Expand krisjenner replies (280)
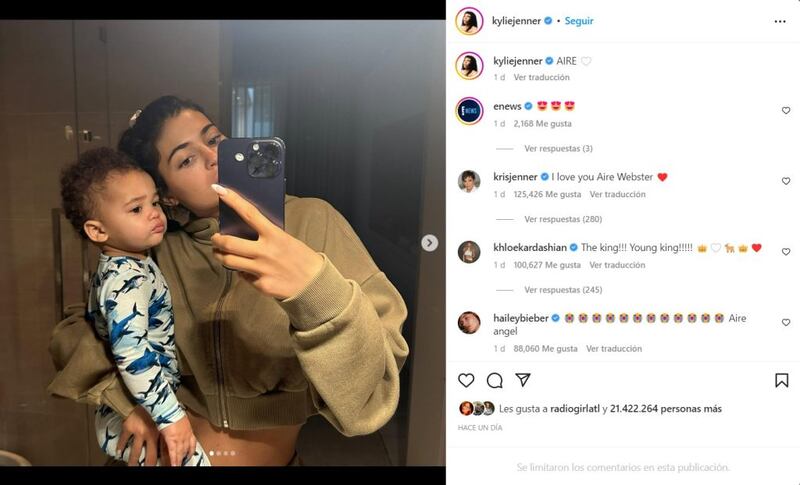This screenshot has height=485, width=800. (563, 219)
